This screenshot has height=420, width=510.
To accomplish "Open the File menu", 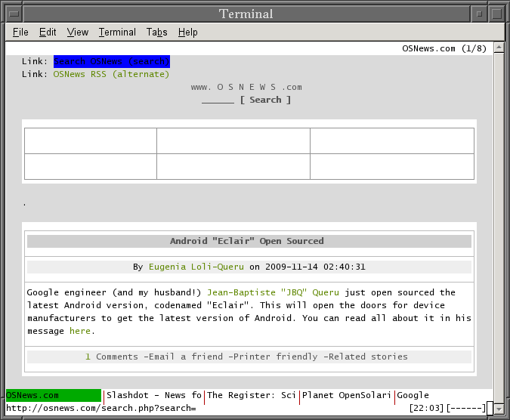I will tap(20, 32).
